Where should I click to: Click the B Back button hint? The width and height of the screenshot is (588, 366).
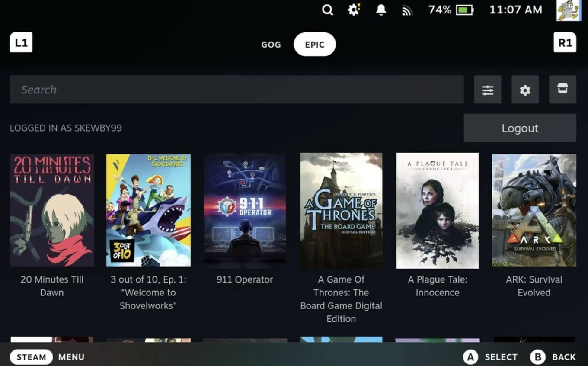click(x=553, y=357)
